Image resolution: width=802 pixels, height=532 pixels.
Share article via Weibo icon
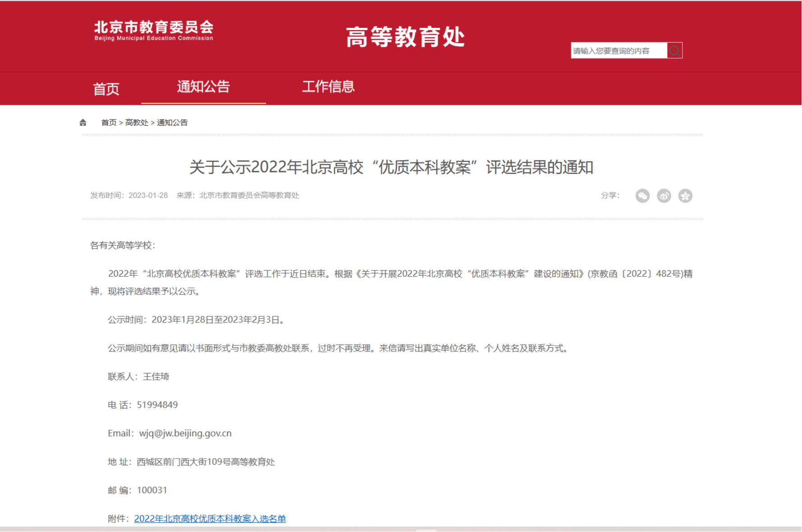pyautogui.click(x=664, y=196)
